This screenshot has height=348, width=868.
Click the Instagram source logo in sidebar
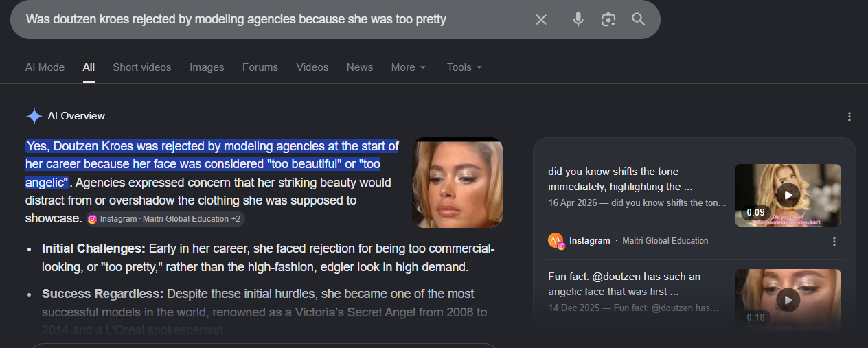pyautogui.click(x=556, y=241)
